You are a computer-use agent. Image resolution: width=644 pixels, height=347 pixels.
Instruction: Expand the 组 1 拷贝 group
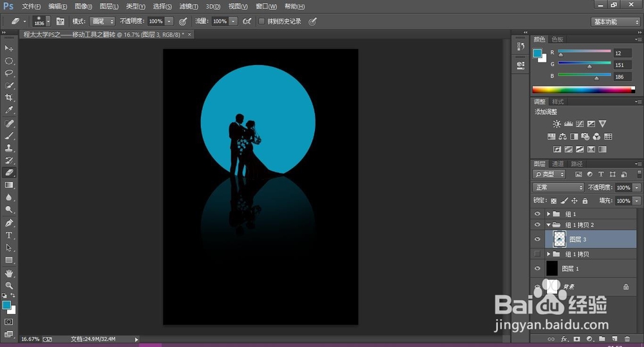[x=548, y=254]
